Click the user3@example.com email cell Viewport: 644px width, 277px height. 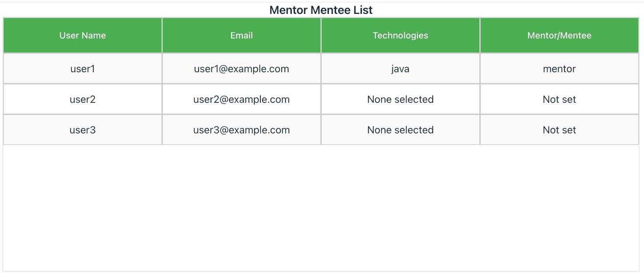tap(241, 130)
